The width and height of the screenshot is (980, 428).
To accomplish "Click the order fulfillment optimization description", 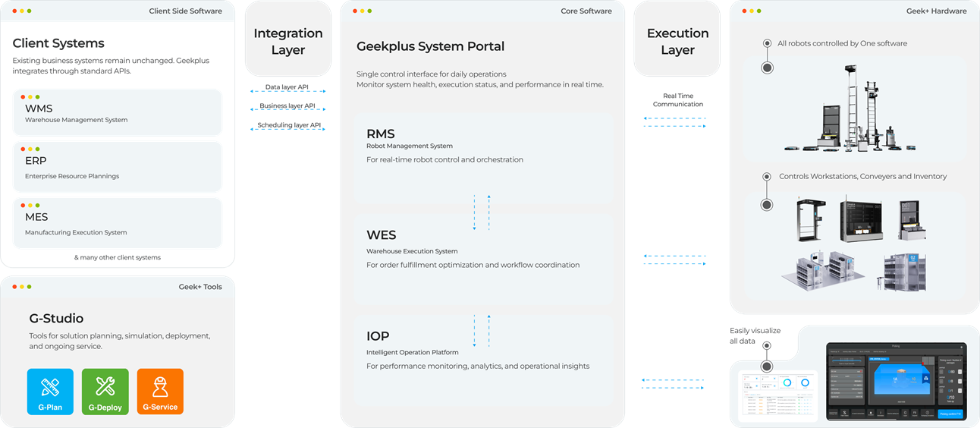I will coord(473,265).
